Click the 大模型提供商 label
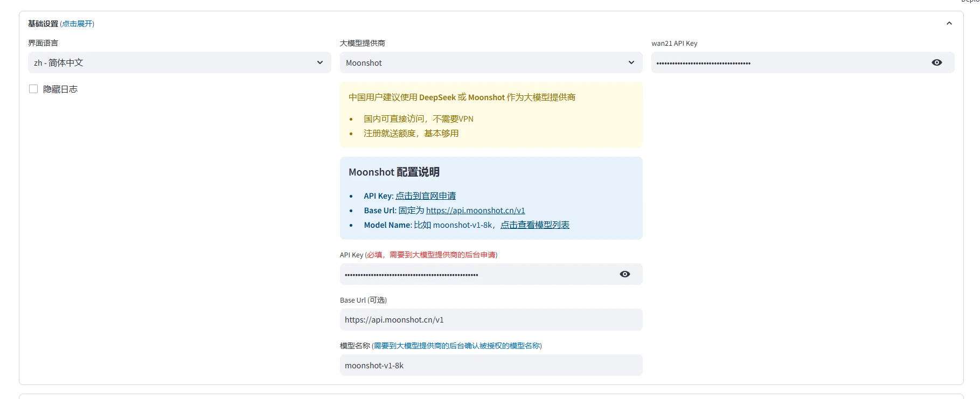Viewport: 980px width, 399px height. [363, 43]
